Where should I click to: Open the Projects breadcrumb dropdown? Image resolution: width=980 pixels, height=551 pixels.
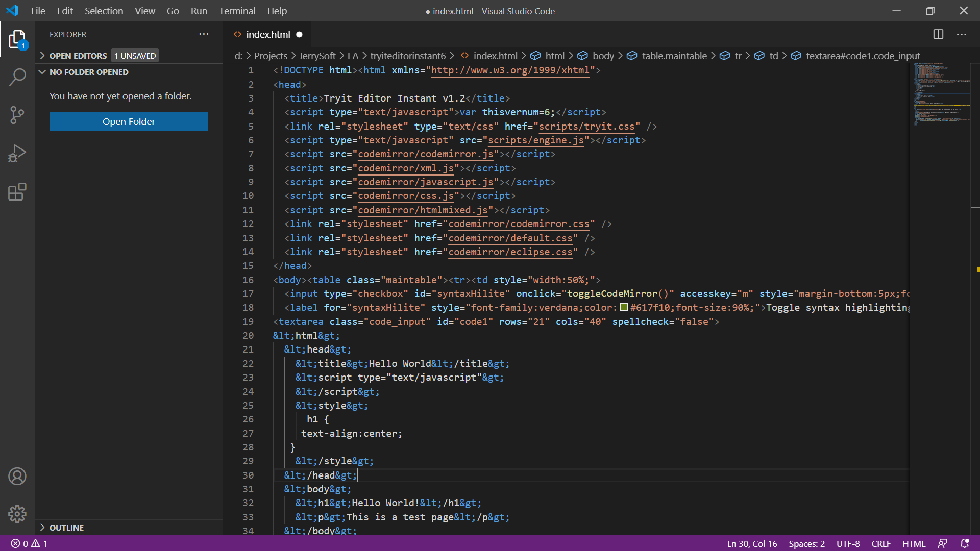pyautogui.click(x=271, y=56)
